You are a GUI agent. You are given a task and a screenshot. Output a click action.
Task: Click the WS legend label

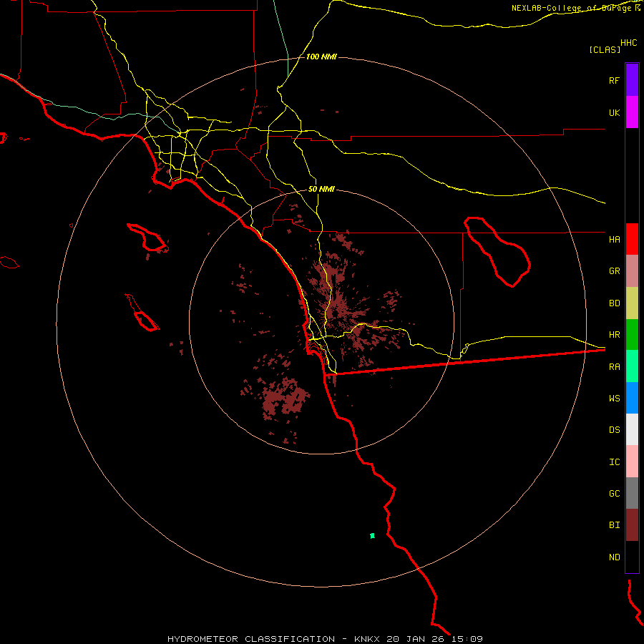(x=614, y=398)
